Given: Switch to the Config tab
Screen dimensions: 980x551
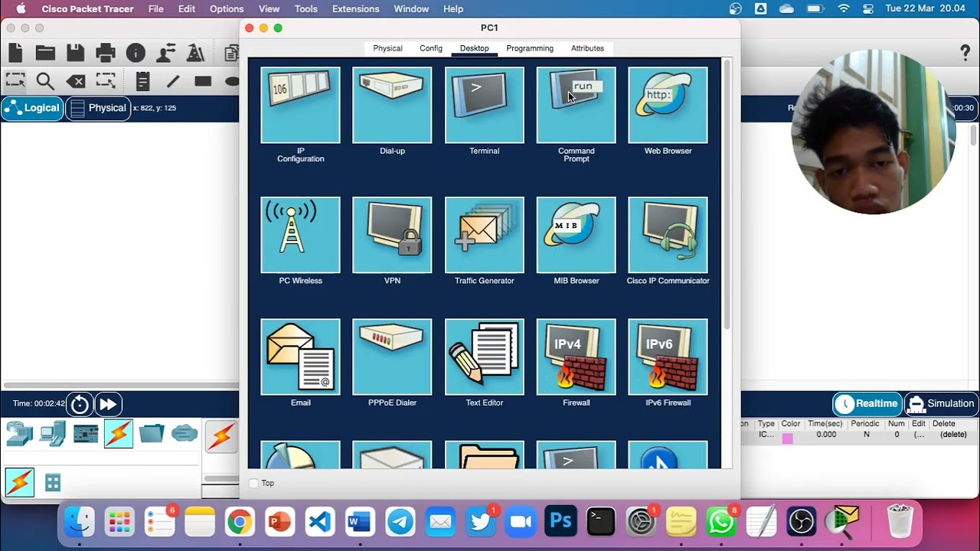Looking at the screenshot, I should coord(431,48).
